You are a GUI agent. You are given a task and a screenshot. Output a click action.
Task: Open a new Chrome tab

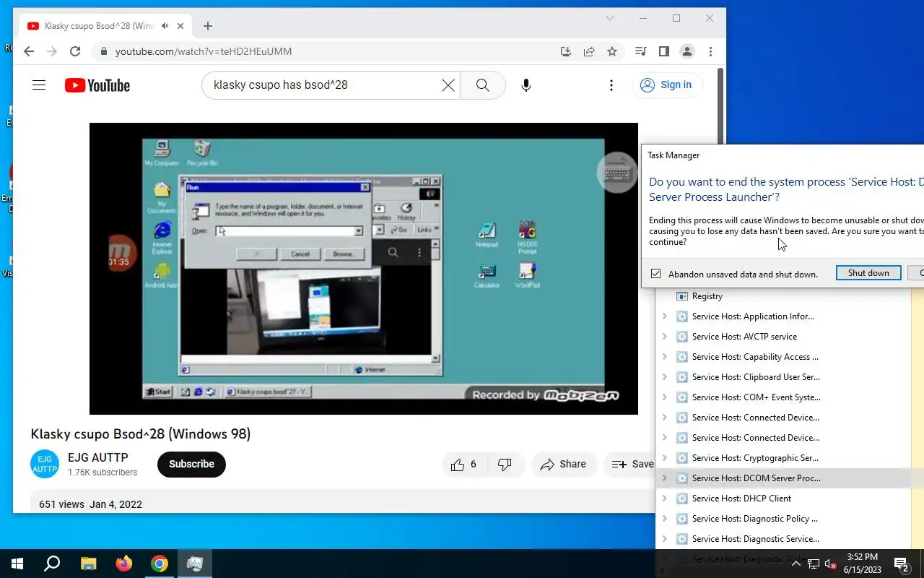[x=208, y=26]
